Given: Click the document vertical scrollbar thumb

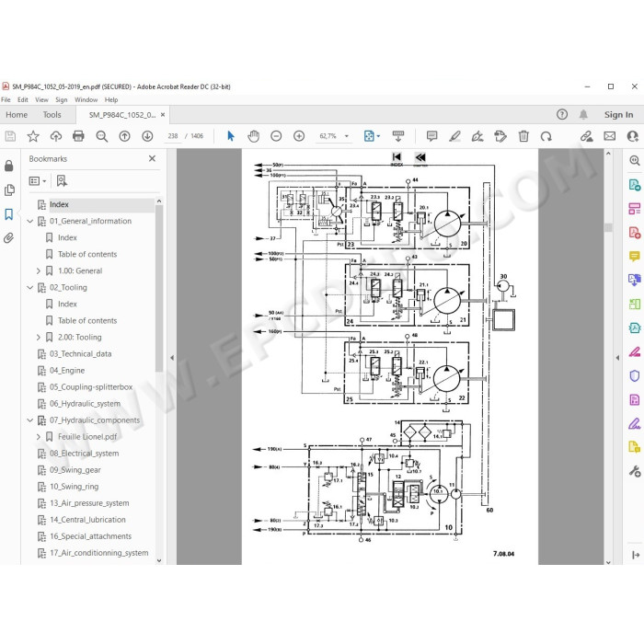Looking at the screenshot, I should tap(608, 227).
